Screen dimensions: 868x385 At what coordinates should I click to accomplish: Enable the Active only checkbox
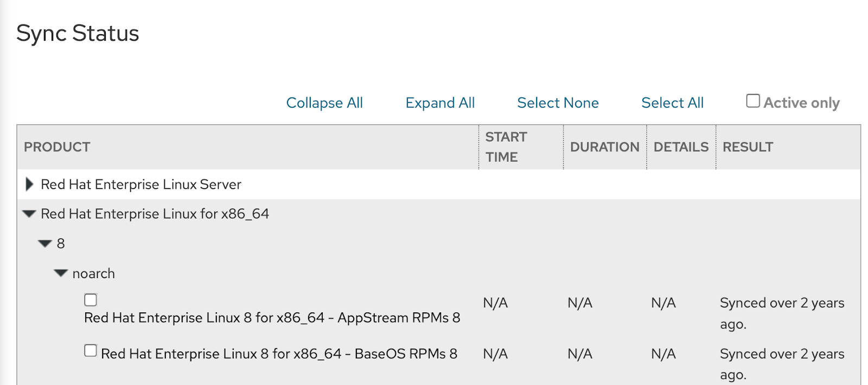753,101
